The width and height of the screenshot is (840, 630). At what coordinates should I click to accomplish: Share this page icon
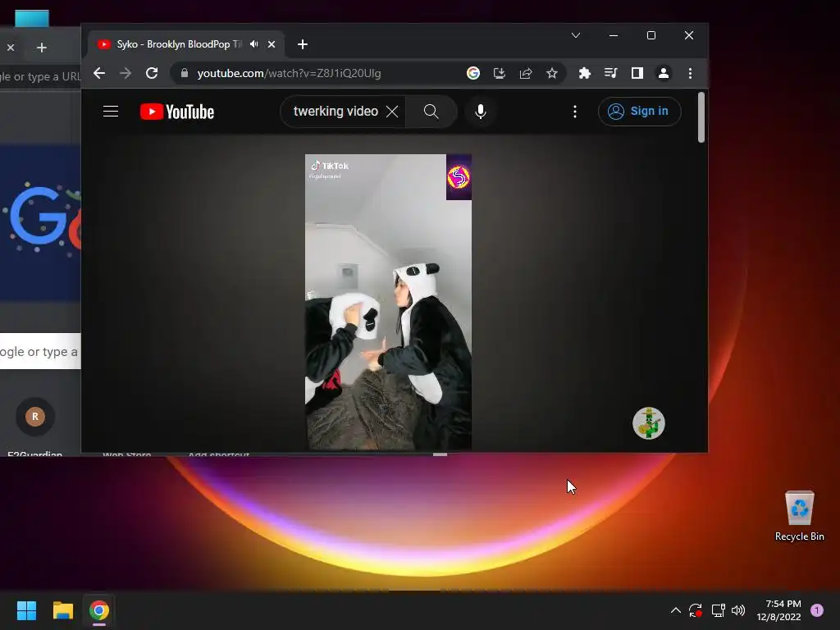(526, 73)
